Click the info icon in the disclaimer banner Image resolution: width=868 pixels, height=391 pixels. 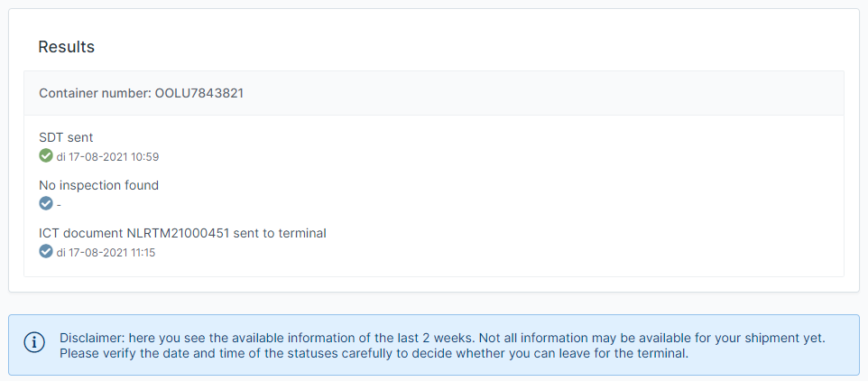[x=34, y=342]
